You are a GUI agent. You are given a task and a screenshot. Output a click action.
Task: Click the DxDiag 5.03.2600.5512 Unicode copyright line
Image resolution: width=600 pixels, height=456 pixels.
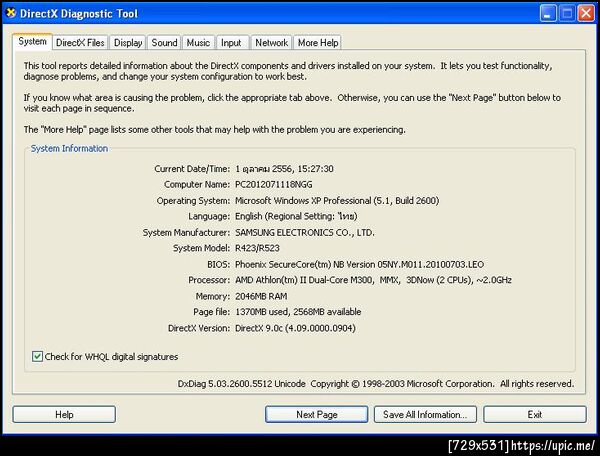click(376, 383)
